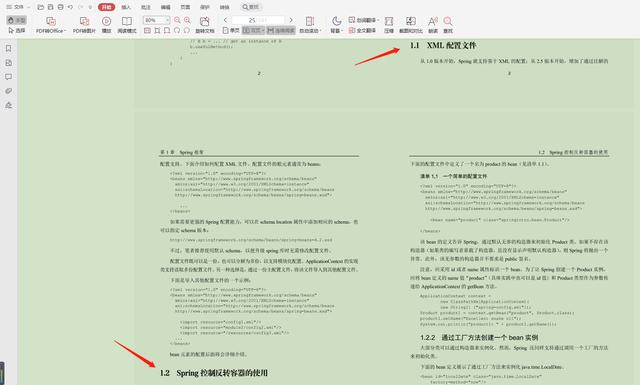The width and height of the screenshot is (640, 385).
Task: Click the 旋转文档 rotate document button
Action: 204,25
